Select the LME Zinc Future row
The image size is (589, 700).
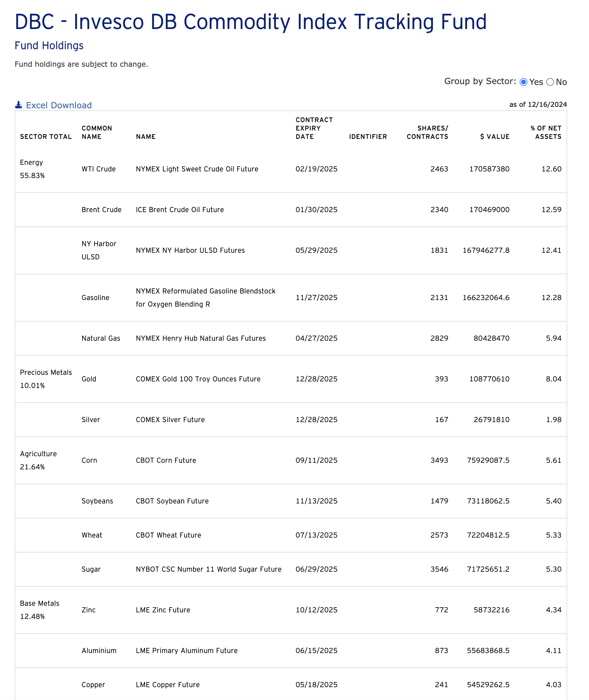200,609
